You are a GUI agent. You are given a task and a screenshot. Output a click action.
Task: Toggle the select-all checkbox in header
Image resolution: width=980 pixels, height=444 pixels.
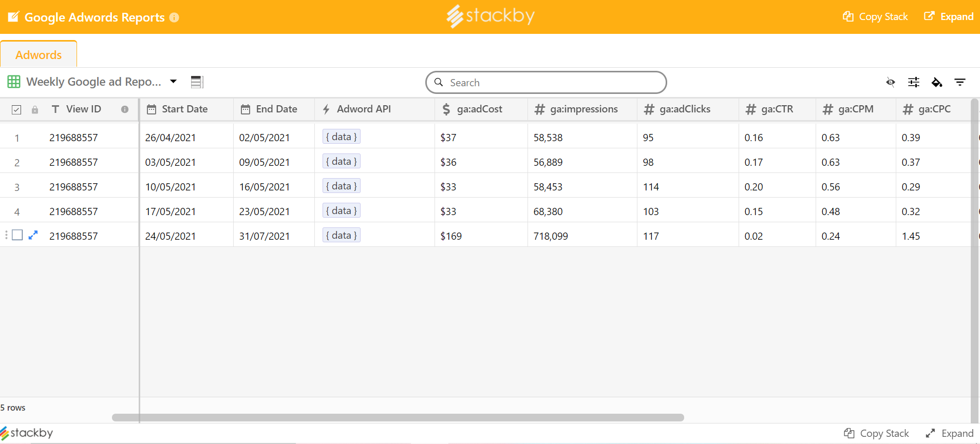(16, 109)
